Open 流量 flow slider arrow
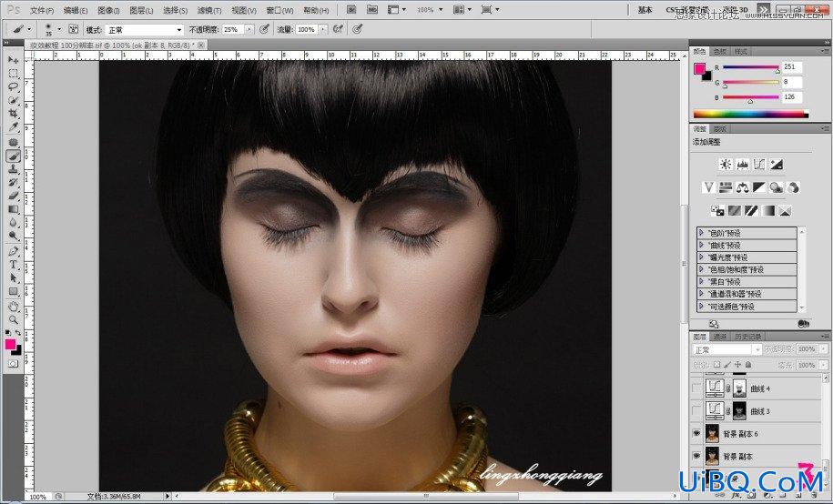The height and width of the screenshot is (504, 833). 322,30
